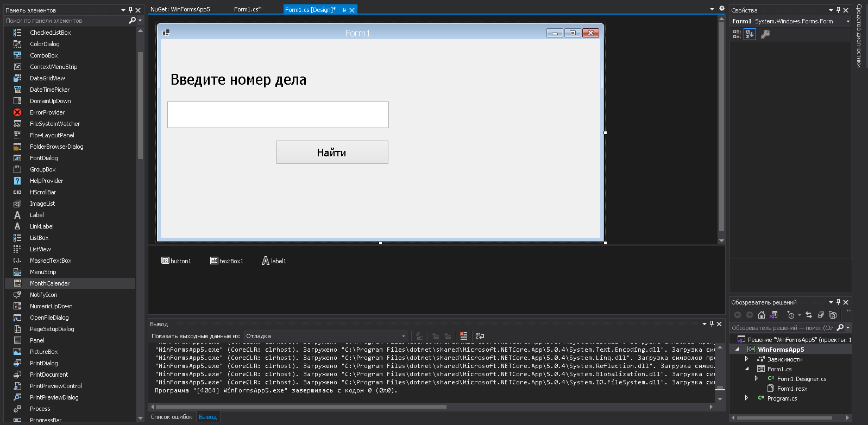Expand the Зависимости node
This screenshot has width=868, height=425.
(746, 359)
